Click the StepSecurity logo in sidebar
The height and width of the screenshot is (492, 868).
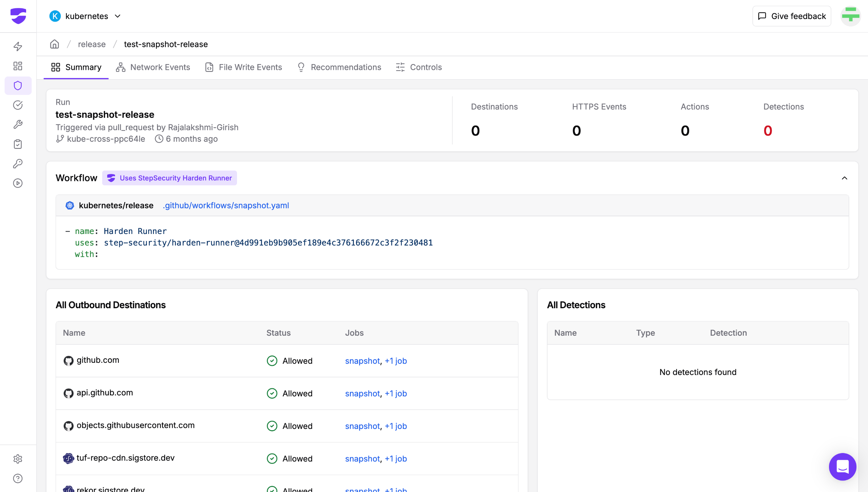pos(18,16)
